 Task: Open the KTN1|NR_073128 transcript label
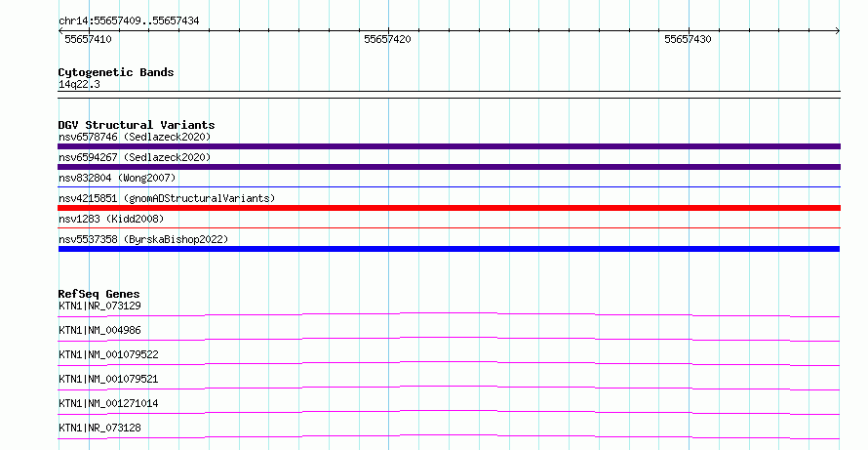click(99, 428)
